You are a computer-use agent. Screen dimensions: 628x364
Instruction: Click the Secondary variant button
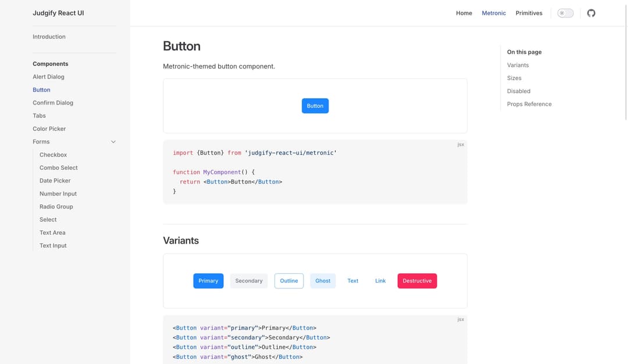pos(249,281)
